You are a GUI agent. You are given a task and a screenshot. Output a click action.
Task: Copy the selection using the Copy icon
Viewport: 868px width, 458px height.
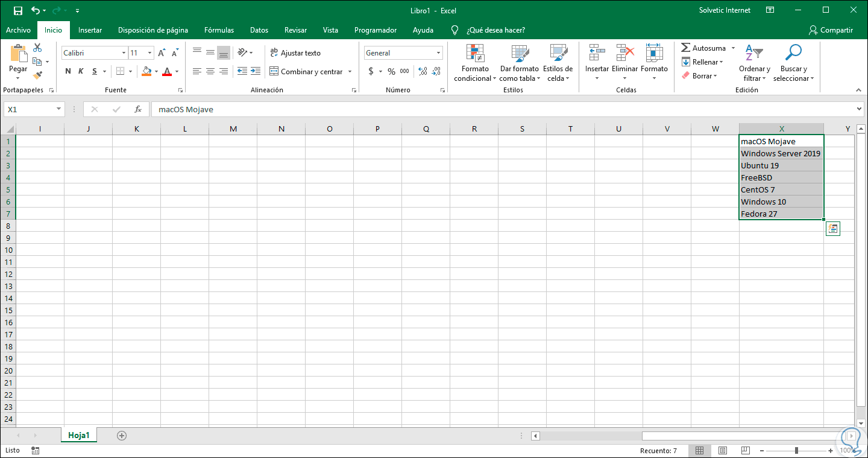tap(37, 62)
